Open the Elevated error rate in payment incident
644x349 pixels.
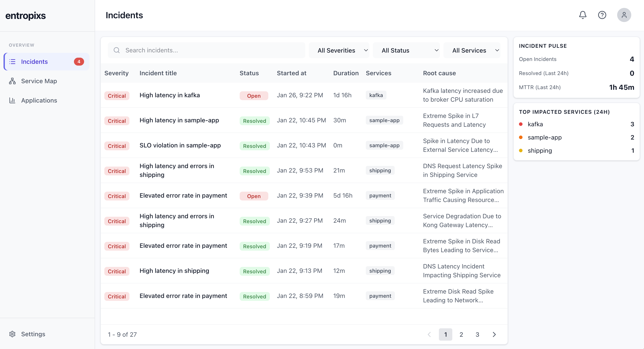pos(183,195)
